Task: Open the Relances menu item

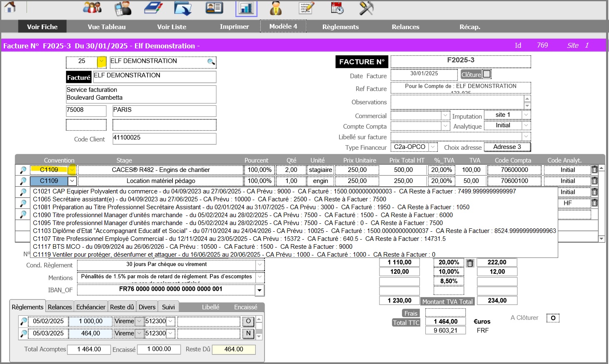Action: 405,27
